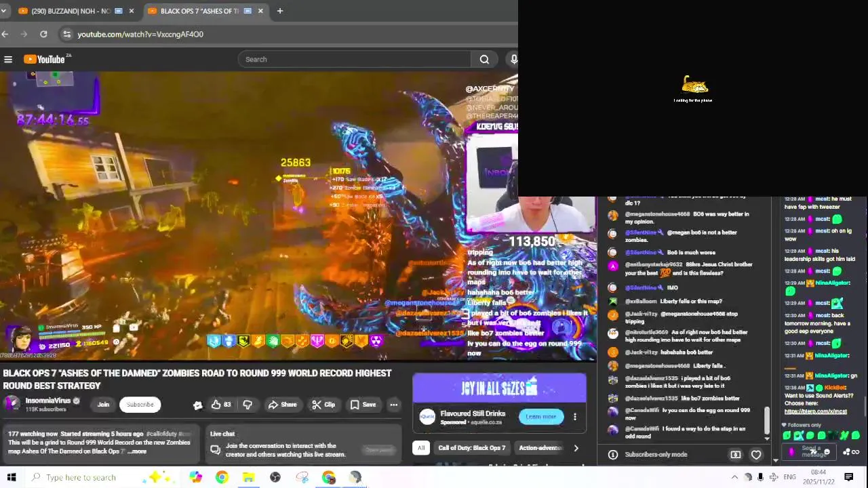Open the #callofduty hashtag link
This screenshot has width=868, height=488.
(162, 434)
